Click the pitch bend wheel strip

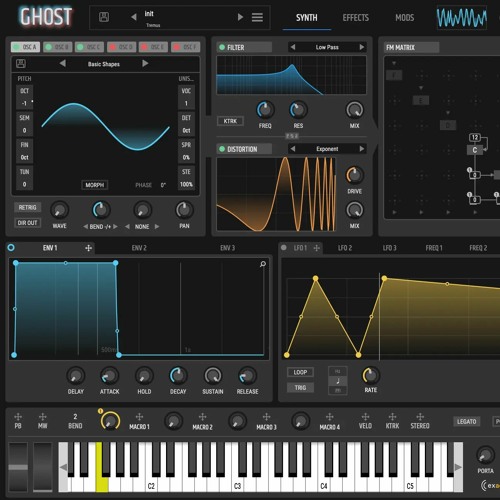[x=18, y=467]
